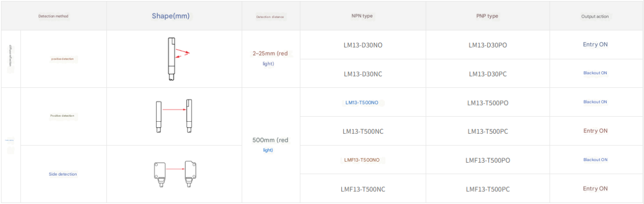Screen dimensions: 644x204
Task: Click the NPN type column header
Action: [x=362, y=16]
